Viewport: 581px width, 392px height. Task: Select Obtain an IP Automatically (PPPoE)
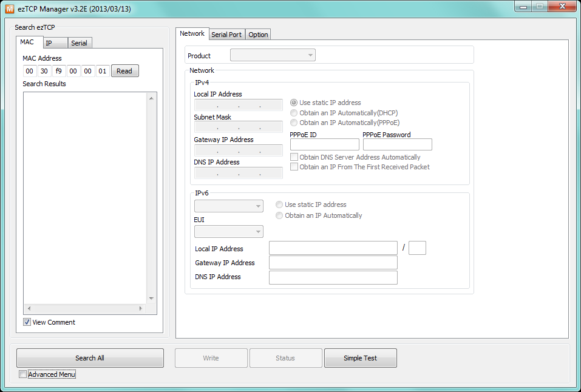click(x=294, y=123)
